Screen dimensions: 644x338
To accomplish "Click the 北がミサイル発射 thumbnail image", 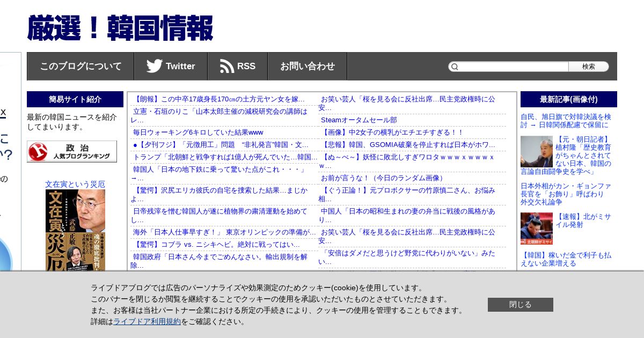I will coord(537,229).
